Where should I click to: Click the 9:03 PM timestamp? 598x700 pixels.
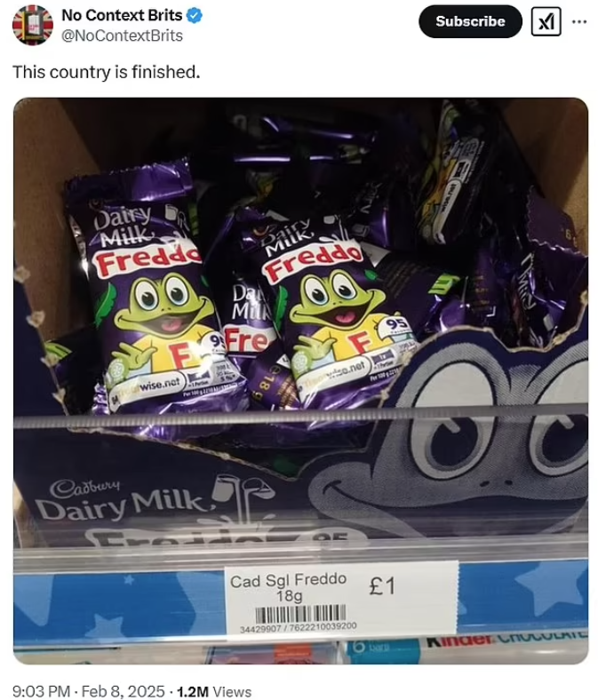click(x=41, y=691)
